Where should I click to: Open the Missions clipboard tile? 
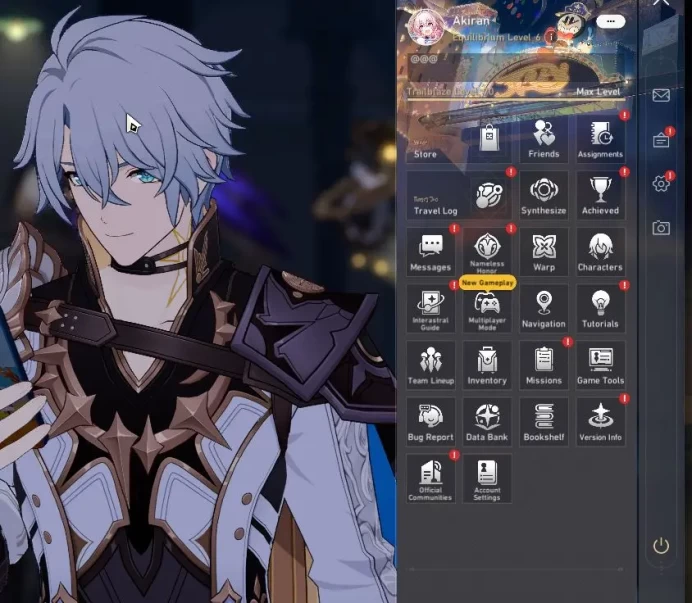pyautogui.click(x=544, y=365)
